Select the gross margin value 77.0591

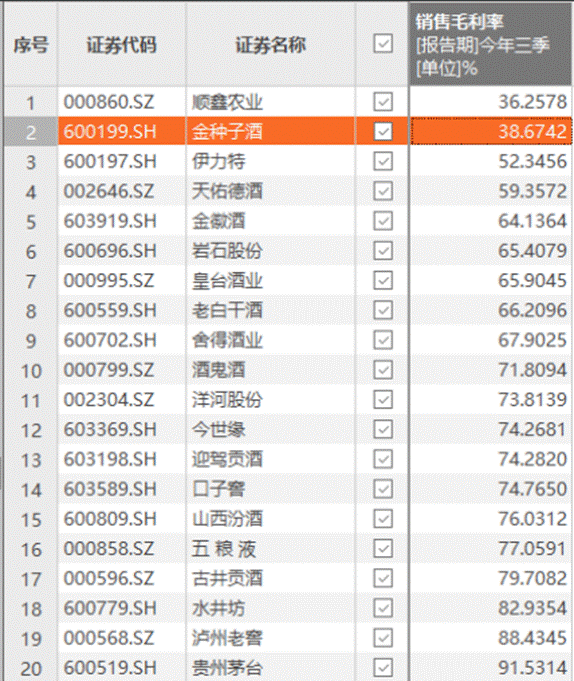[x=532, y=549]
